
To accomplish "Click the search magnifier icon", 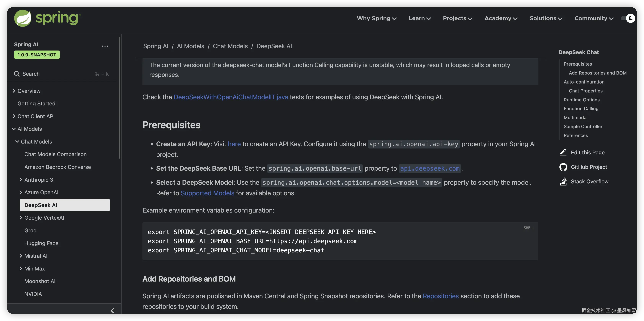I will [x=17, y=74].
